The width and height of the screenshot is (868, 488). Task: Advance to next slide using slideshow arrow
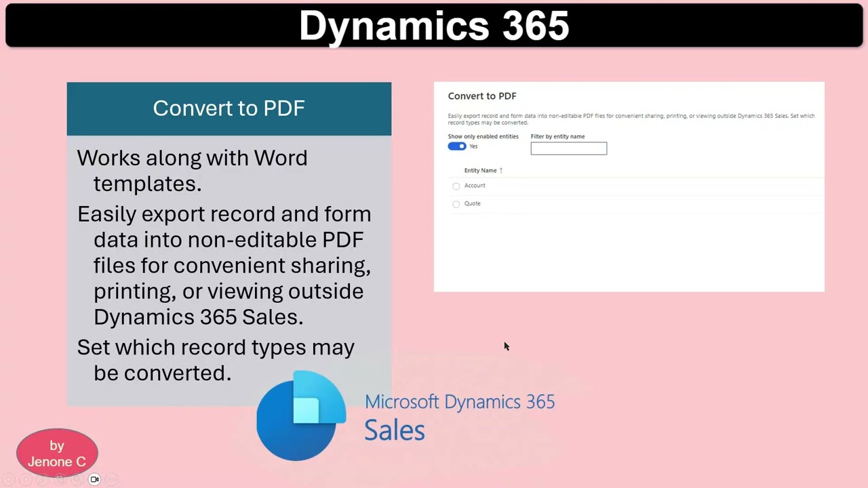pos(25,479)
